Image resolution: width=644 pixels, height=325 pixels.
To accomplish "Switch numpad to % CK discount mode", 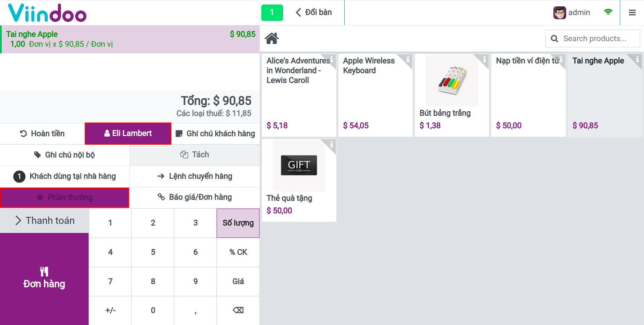I will click(x=238, y=252).
